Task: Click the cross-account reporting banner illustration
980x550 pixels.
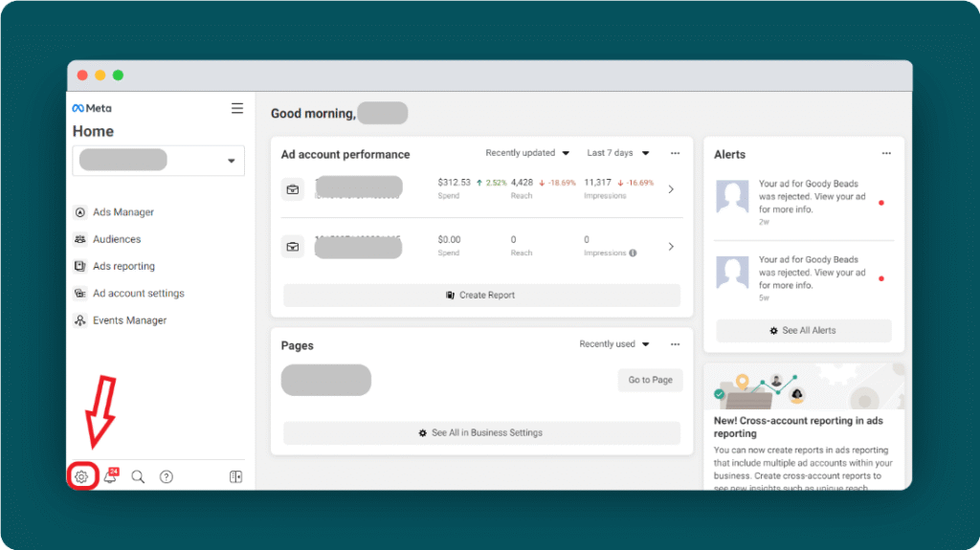Action: point(804,386)
